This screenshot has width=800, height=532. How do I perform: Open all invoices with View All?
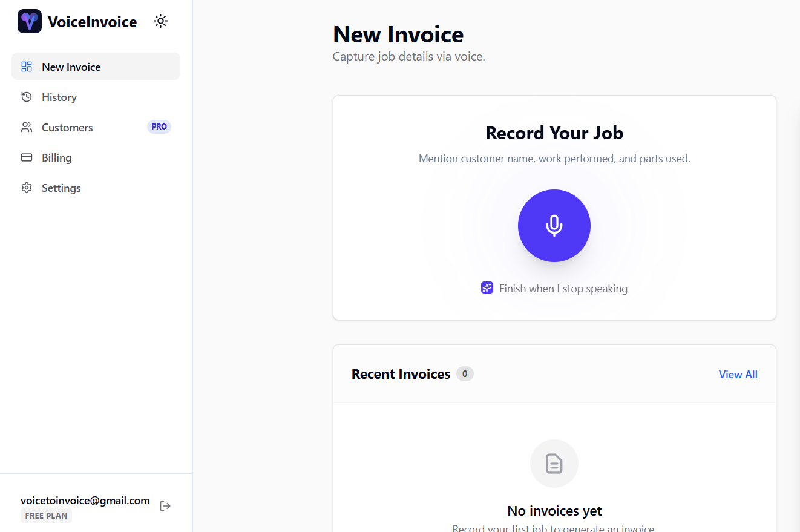click(738, 374)
